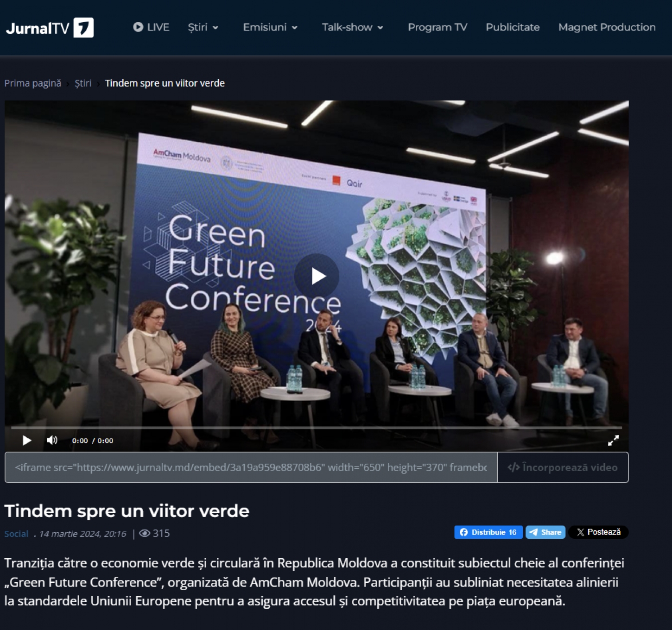Viewport: 672px width, 630px height.
Task: Share article on Telegram
Action: [545, 532]
